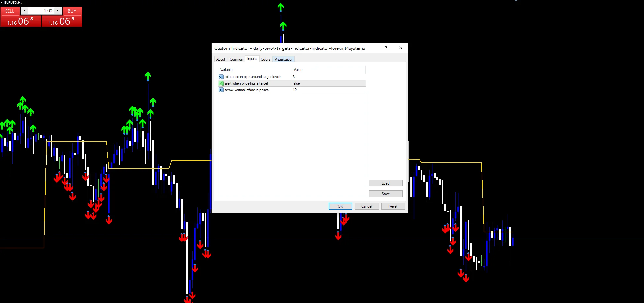Select the Inputs tab
The image size is (644, 303).
pyautogui.click(x=252, y=59)
